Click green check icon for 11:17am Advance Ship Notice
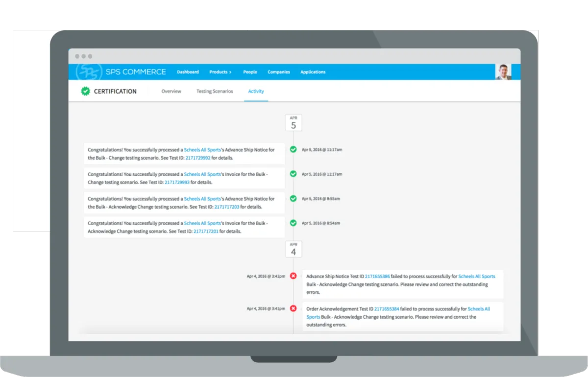The height and width of the screenshot is (377, 588). click(293, 149)
